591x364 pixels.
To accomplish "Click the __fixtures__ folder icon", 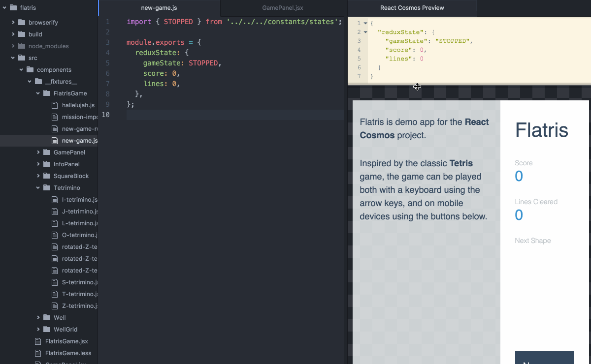I will pos(38,82).
